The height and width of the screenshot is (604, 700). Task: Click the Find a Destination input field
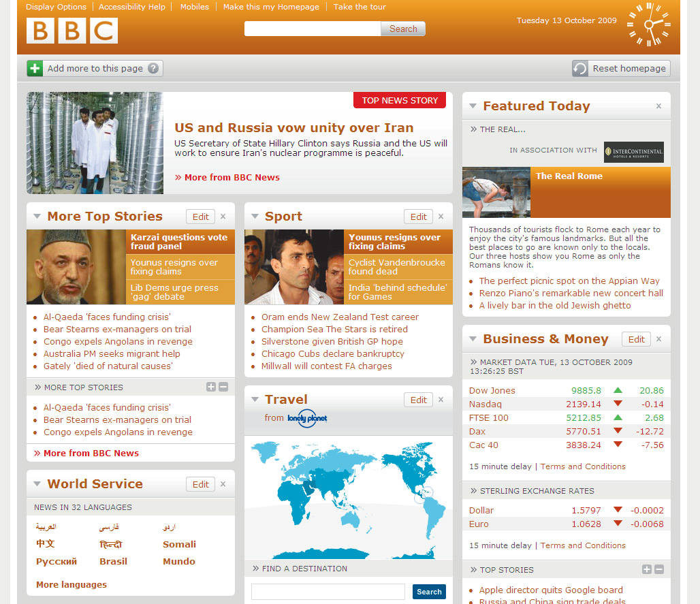(x=328, y=592)
